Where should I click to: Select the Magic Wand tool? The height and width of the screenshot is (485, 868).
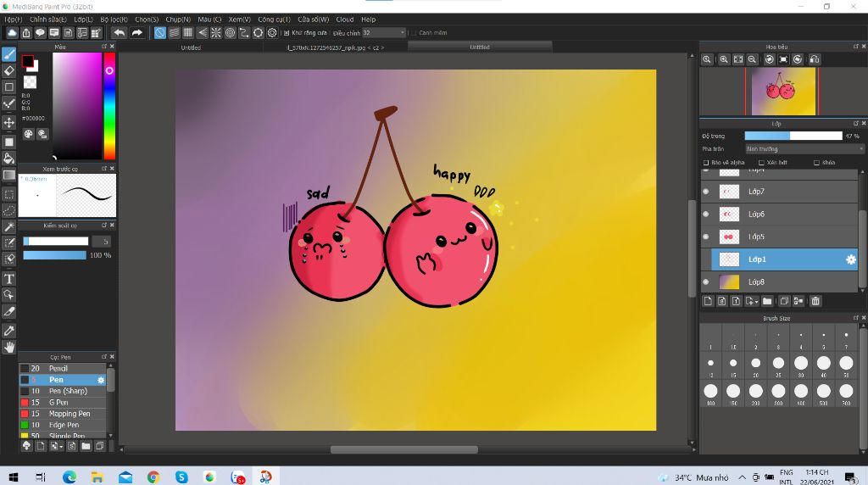8,227
